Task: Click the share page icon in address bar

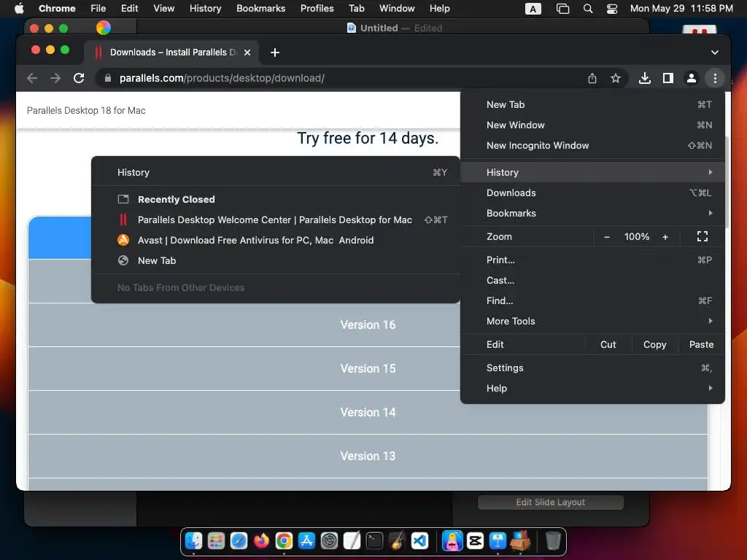Action: point(592,78)
